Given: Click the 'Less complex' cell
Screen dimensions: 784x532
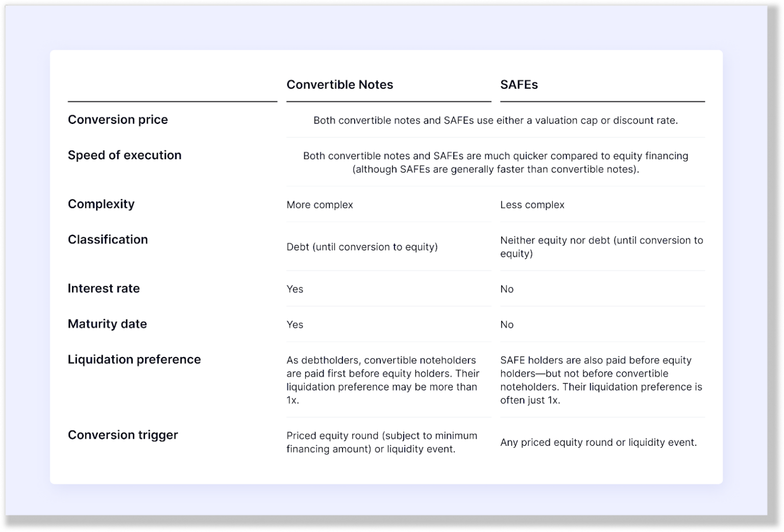Looking at the screenshot, I should 532,205.
